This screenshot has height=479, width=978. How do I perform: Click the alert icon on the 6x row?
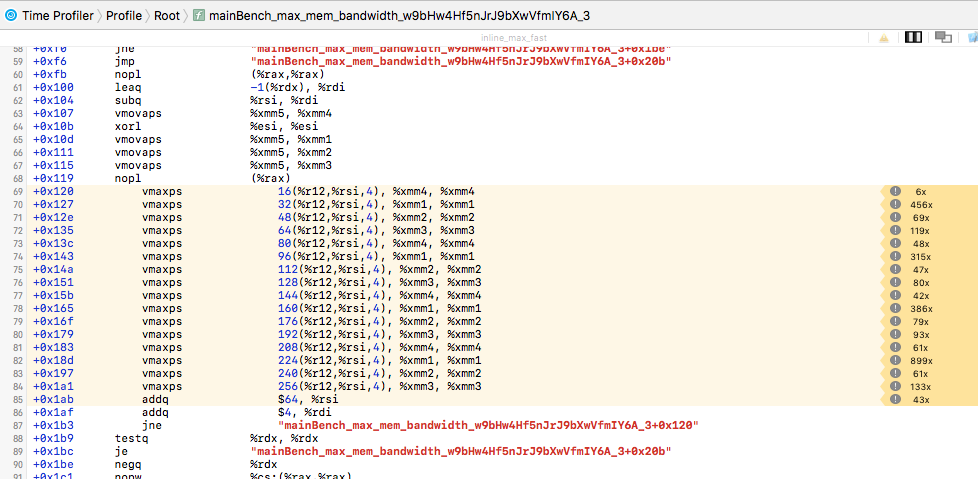(895, 191)
